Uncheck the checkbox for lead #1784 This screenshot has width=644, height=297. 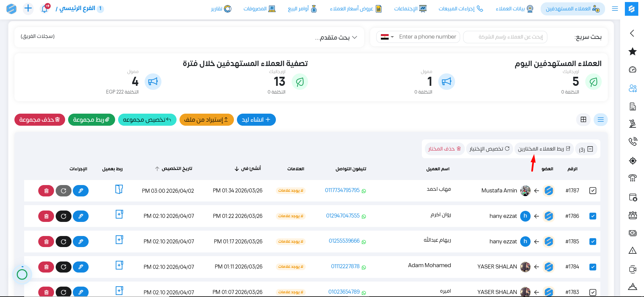[x=593, y=267]
